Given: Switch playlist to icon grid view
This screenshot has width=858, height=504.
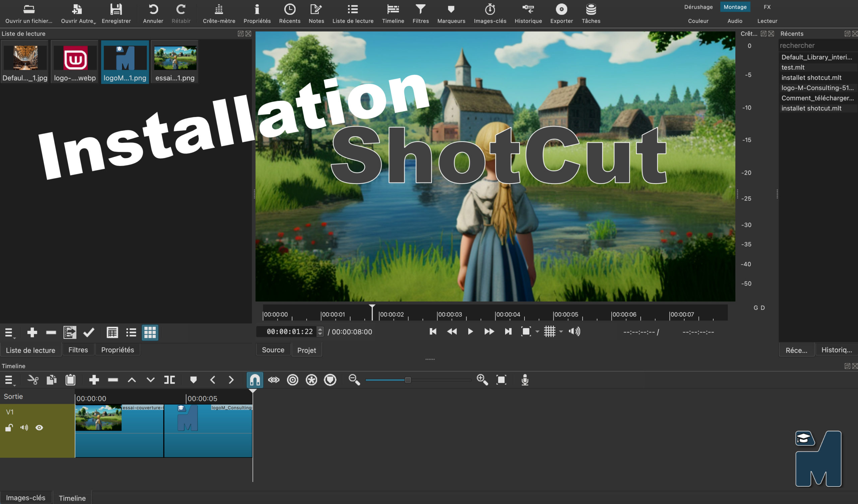Looking at the screenshot, I should pos(150,332).
